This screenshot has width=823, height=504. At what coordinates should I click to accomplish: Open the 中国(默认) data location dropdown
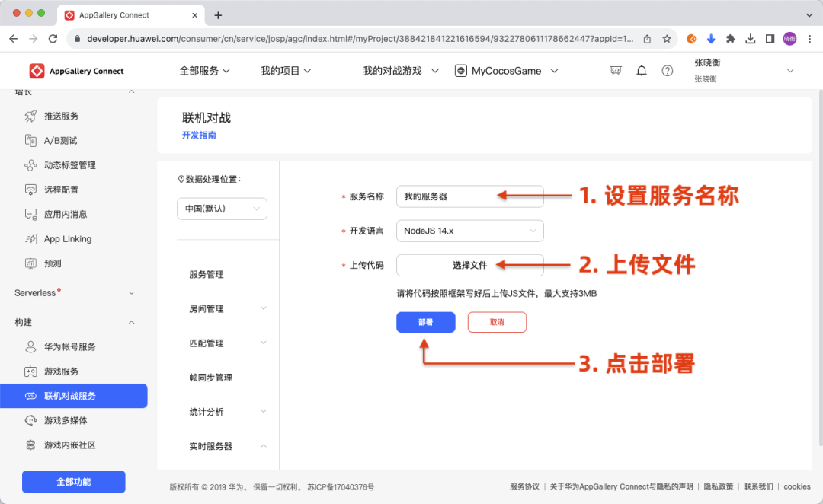coord(222,209)
